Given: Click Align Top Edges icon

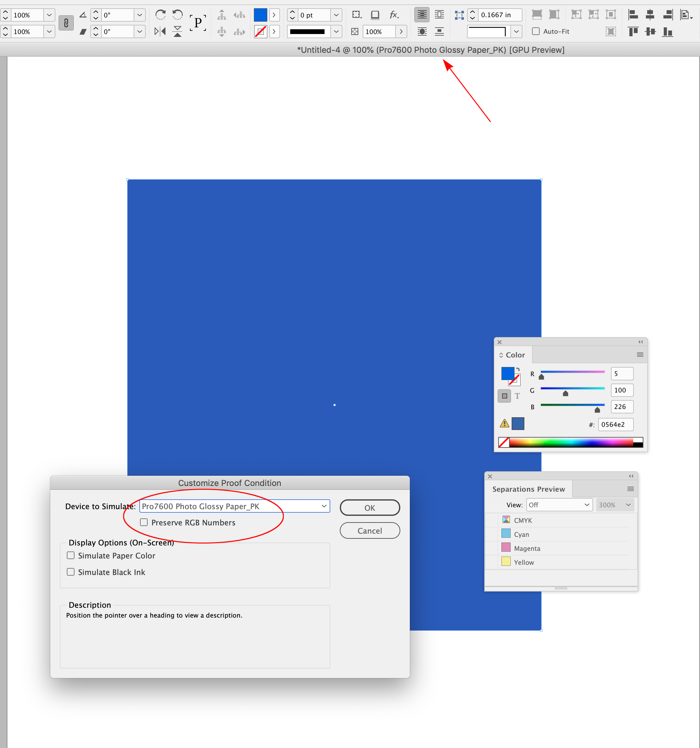Looking at the screenshot, I should point(633,31).
